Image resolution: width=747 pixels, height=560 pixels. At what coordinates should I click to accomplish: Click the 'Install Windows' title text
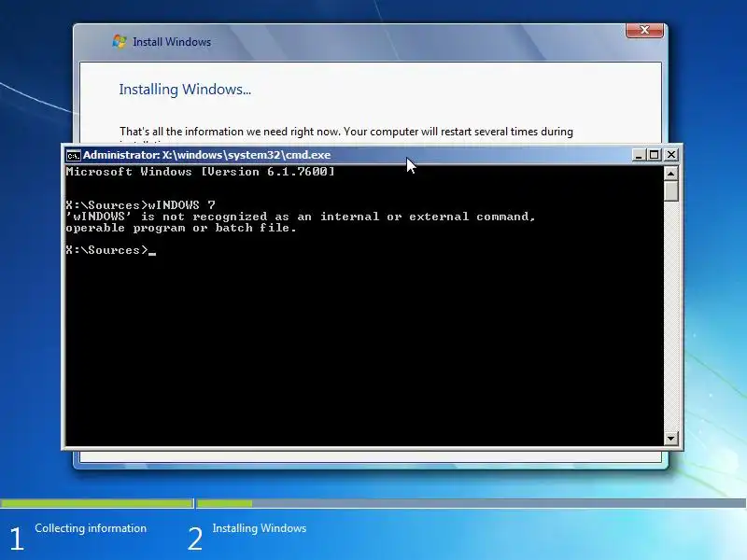point(172,42)
